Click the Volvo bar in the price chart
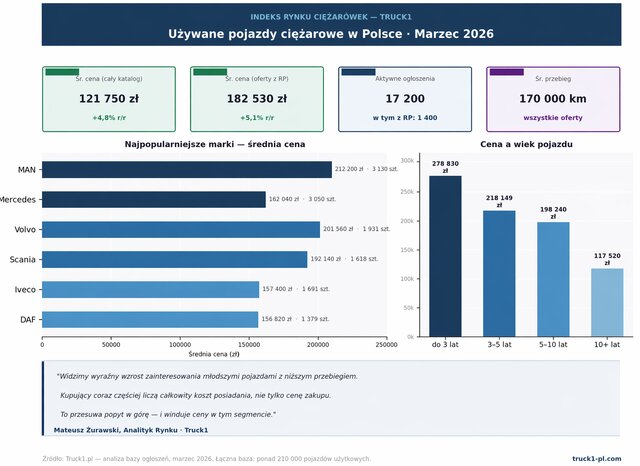The height and width of the screenshot is (466, 640). tap(181, 230)
